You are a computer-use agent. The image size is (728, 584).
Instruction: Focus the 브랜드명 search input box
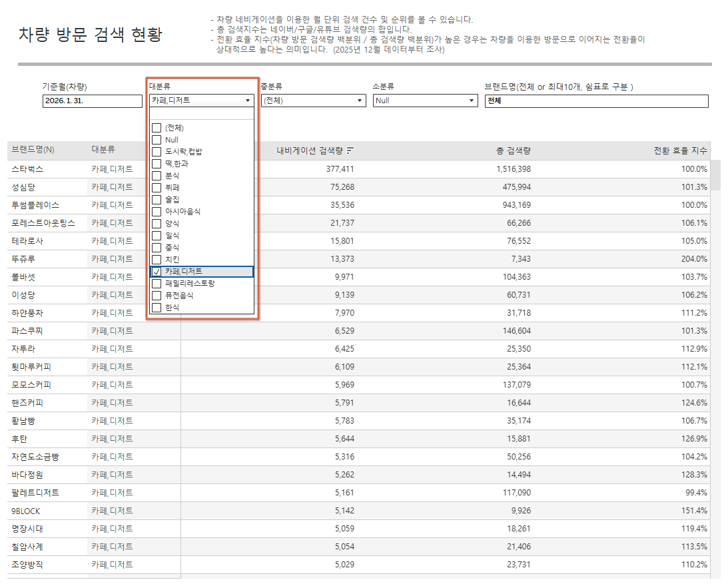tap(596, 101)
